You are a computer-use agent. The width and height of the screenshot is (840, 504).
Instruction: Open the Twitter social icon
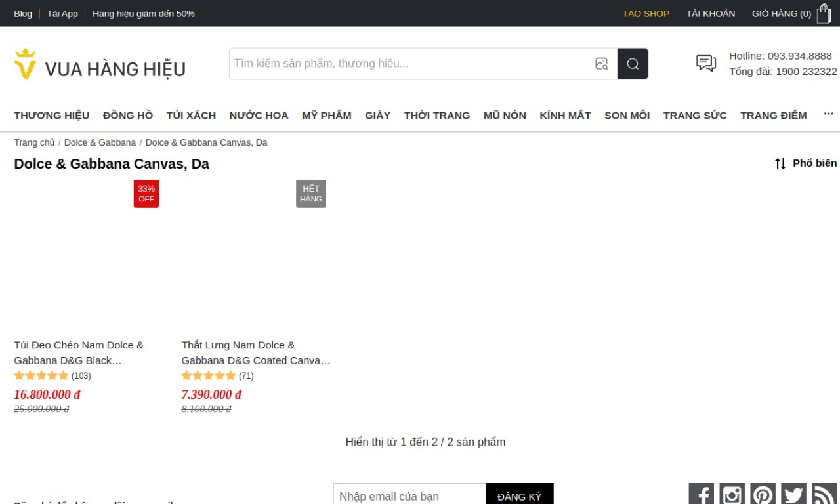[x=794, y=495]
